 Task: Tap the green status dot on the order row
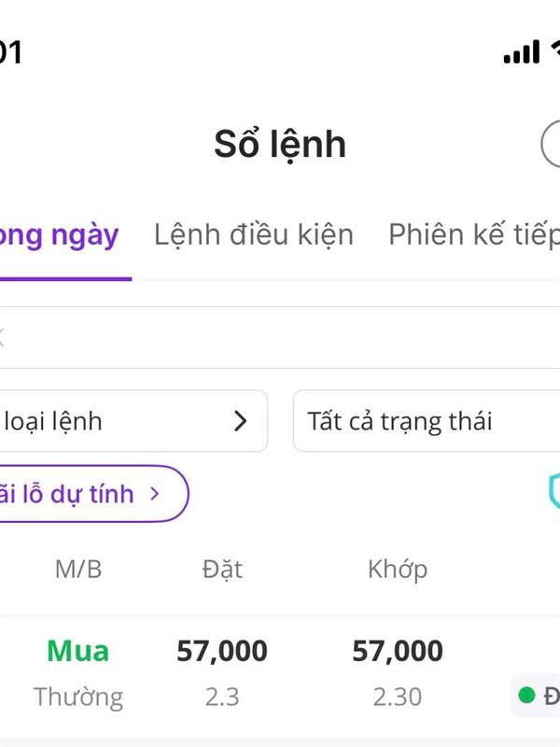526,696
